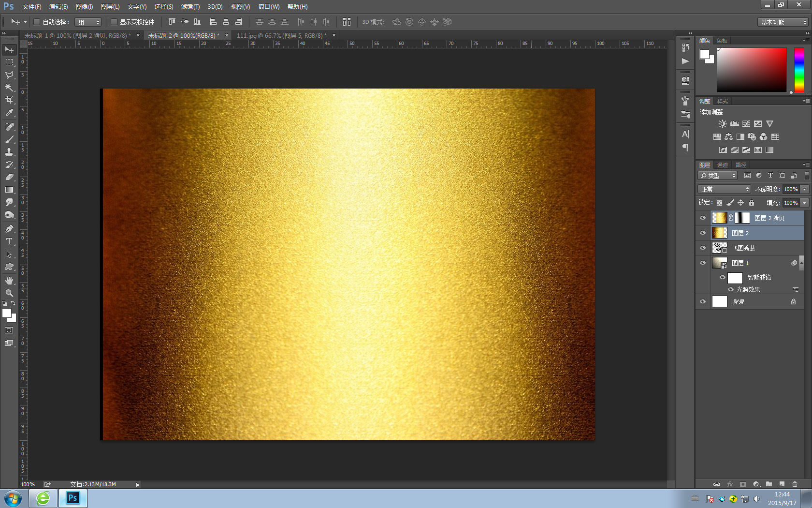Select the Gradient tool
This screenshot has width=812, height=508.
9,190
